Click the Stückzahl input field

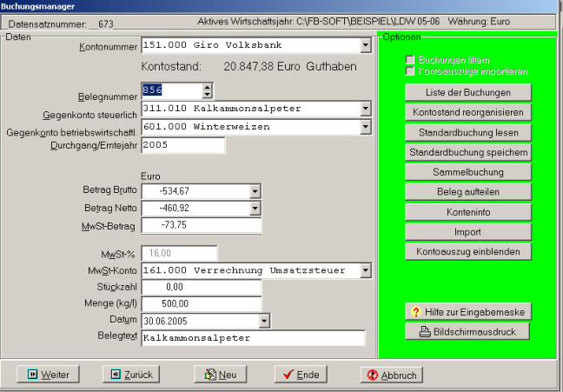[202, 288]
